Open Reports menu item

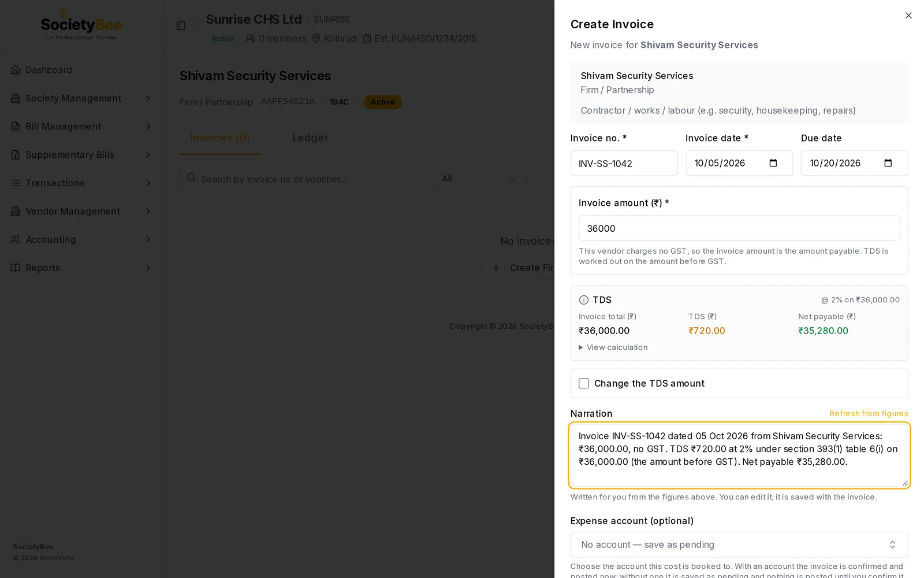tap(81, 268)
